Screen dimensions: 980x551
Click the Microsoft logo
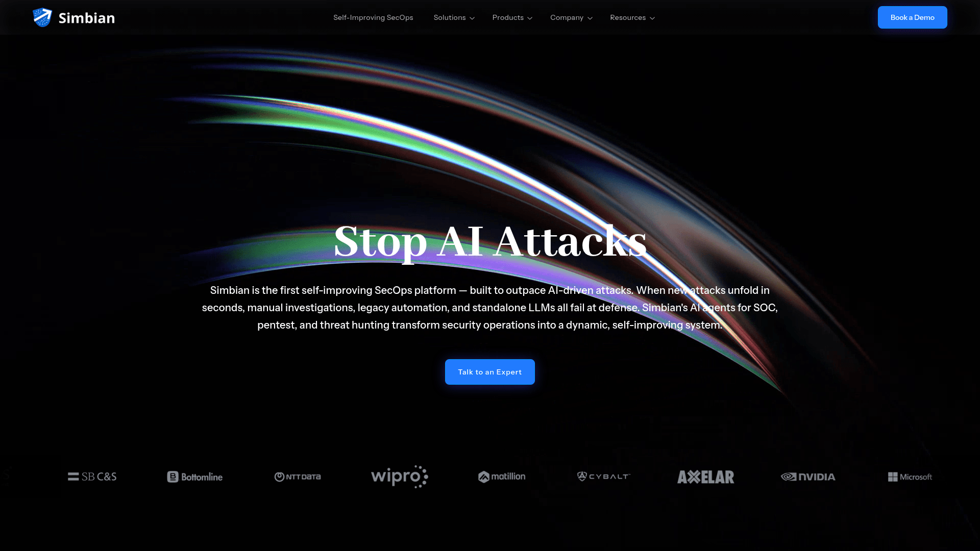tap(910, 477)
